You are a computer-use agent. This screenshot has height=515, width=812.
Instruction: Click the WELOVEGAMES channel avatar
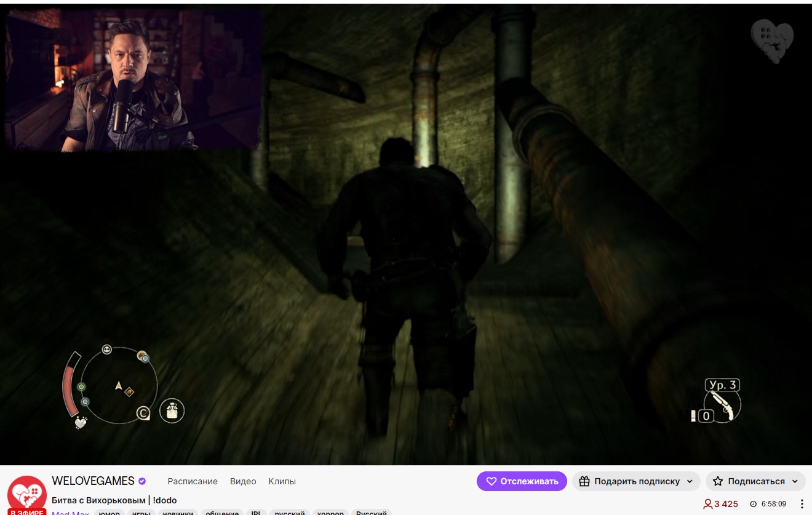26,495
